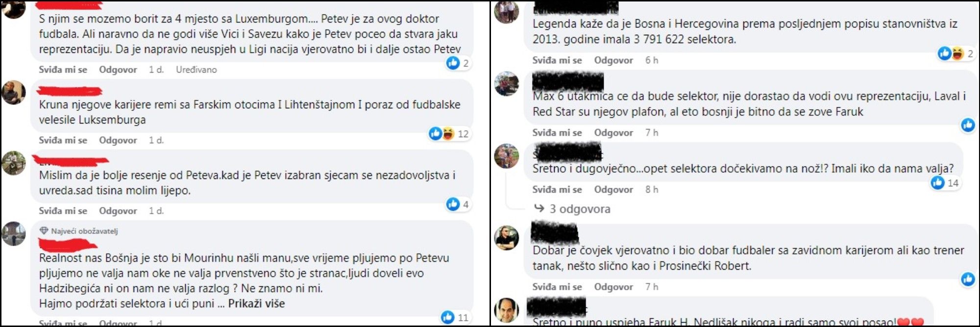
Task: Like the Farskim otocima comment via Sviđa mi se
Action: tap(63, 140)
